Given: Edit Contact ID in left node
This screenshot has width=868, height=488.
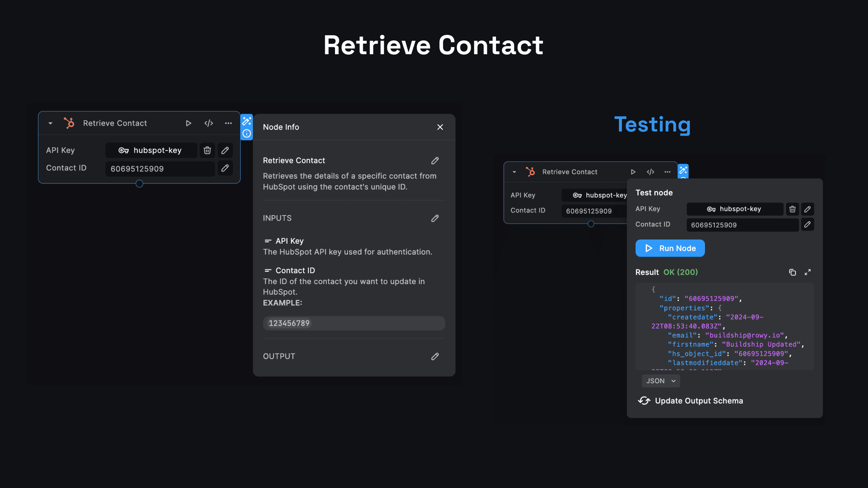Looking at the screenshot, I should coord(225,168).
